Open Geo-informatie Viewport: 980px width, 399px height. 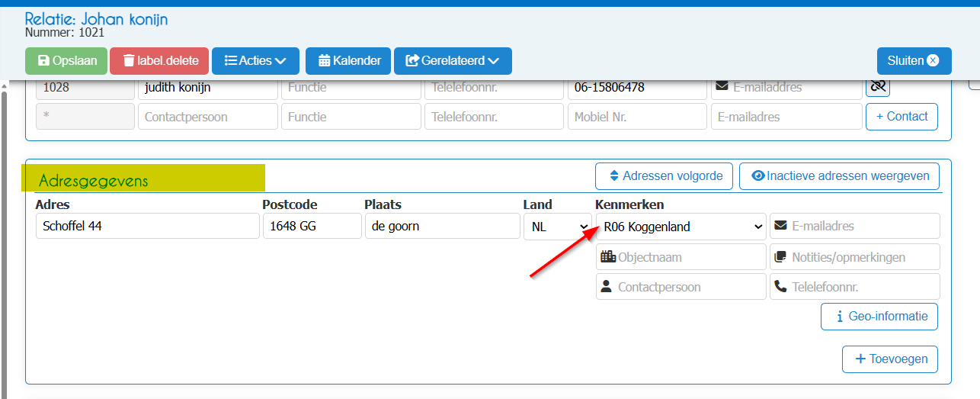(x=879, y=317)
